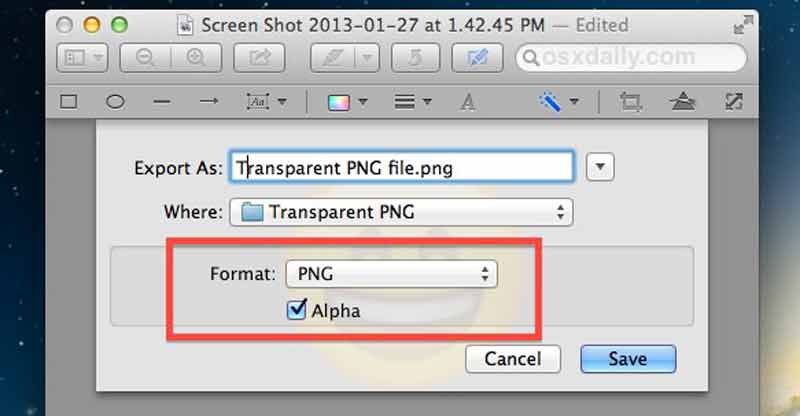
Task: Toggle the Alpha checkbox
Action: tap(296, 311)
